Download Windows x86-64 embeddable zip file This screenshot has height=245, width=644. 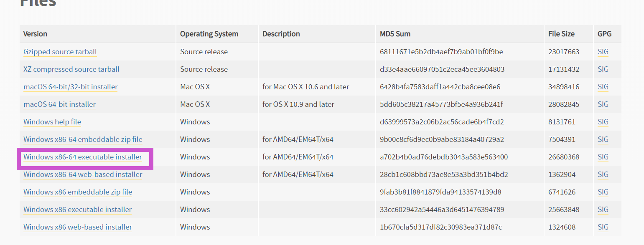point(83,139)
